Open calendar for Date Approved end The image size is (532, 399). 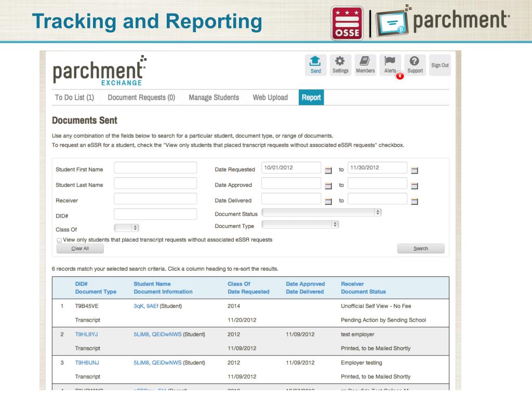[x=414, y=186]
